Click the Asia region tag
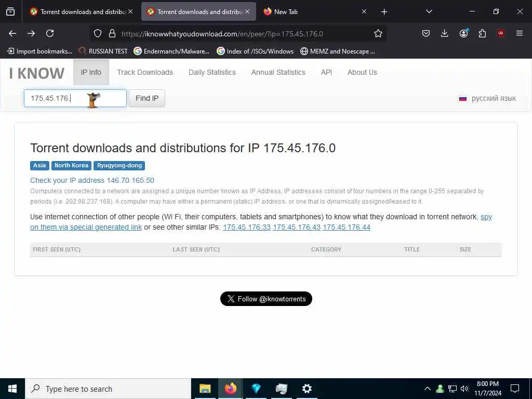The width and height of the screenshot is (532, 399). (x=39, y=166)
